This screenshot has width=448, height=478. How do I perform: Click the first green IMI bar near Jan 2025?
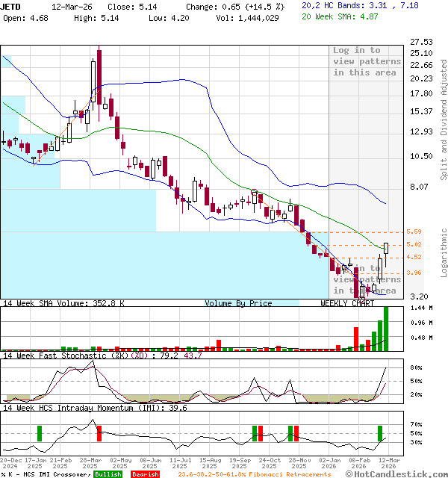click(x=39, y=433)
